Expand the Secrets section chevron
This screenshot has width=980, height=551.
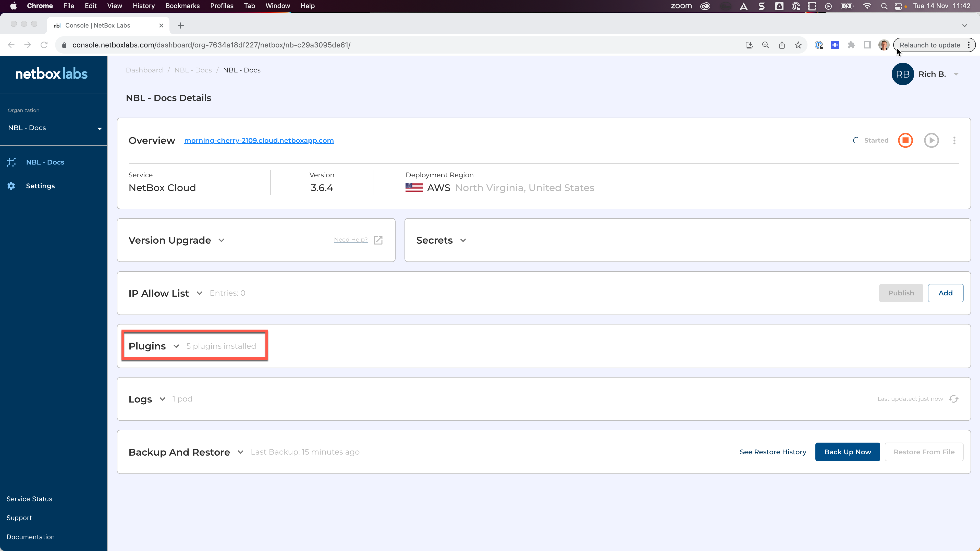click(463, 240)
